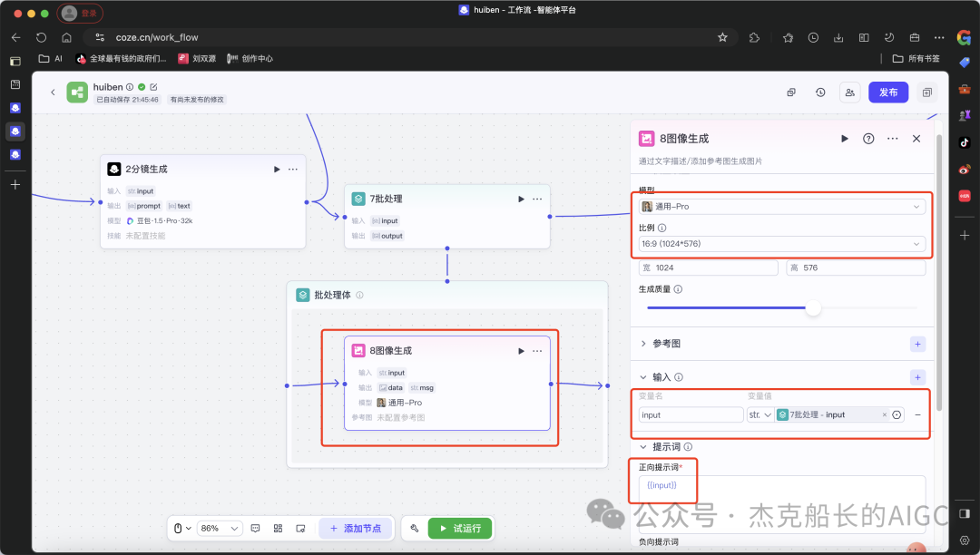980x555 pixels.
Task: Click the variable name field input
Action: pos(691,415)
